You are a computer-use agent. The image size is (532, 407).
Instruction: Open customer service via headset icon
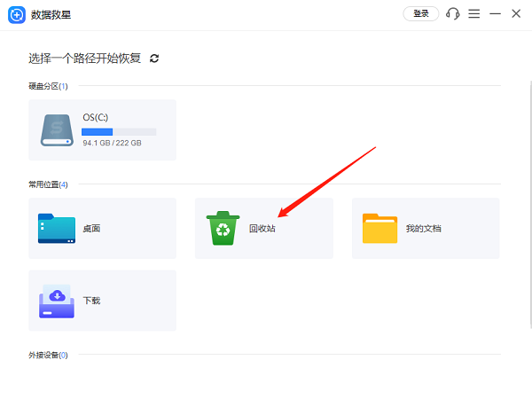coord(453,14)
